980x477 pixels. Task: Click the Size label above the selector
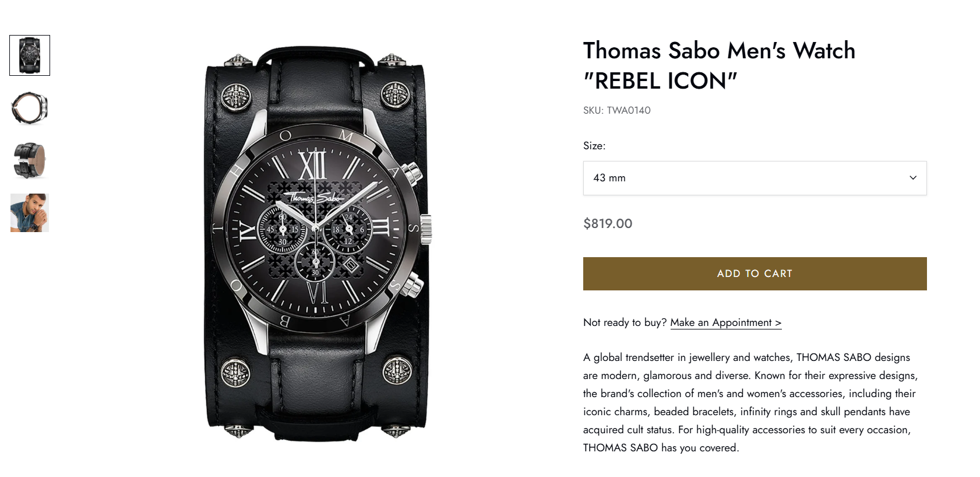[x=594, y=146]
